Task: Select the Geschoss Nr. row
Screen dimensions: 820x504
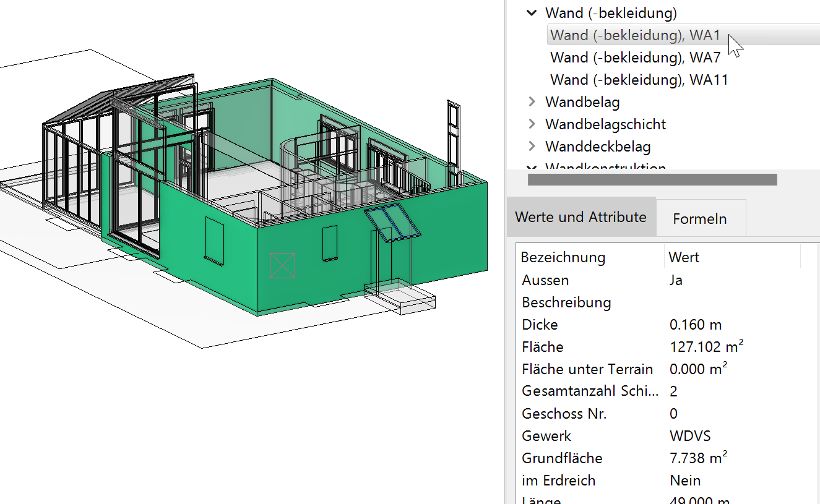Action: tap(666, 414)
